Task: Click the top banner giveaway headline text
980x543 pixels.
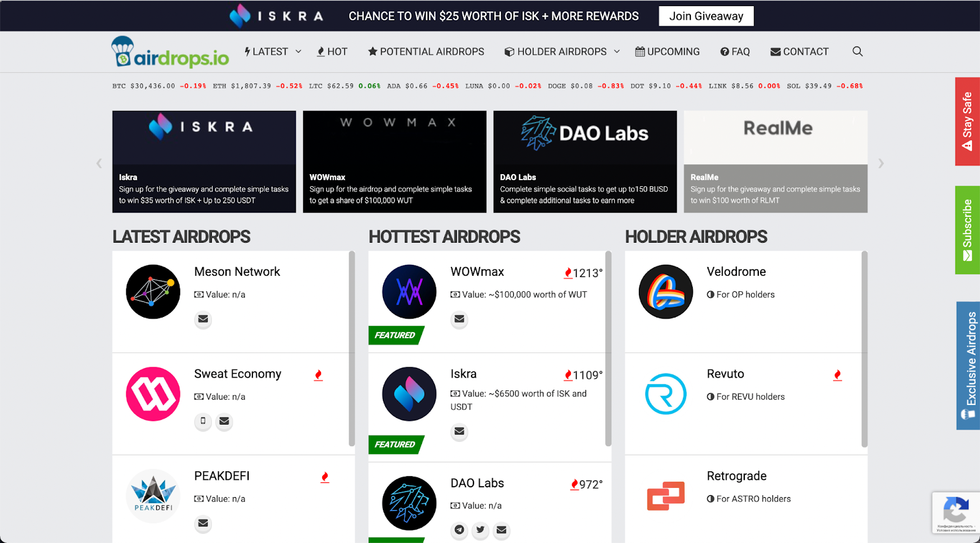Action: point(494,16)
